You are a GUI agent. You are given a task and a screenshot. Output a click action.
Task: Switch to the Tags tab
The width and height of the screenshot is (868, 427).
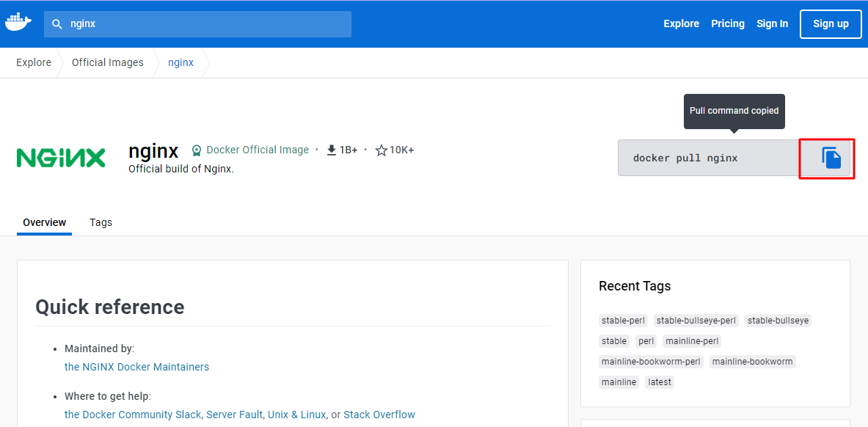point(101,222)
